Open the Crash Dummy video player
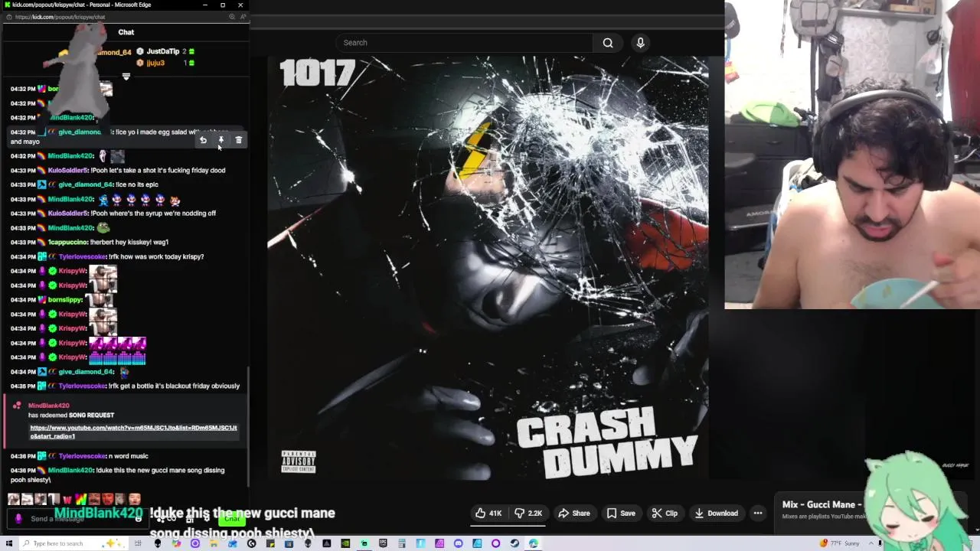Viewport: 980px width, 551px height. [x=488, y=267]
